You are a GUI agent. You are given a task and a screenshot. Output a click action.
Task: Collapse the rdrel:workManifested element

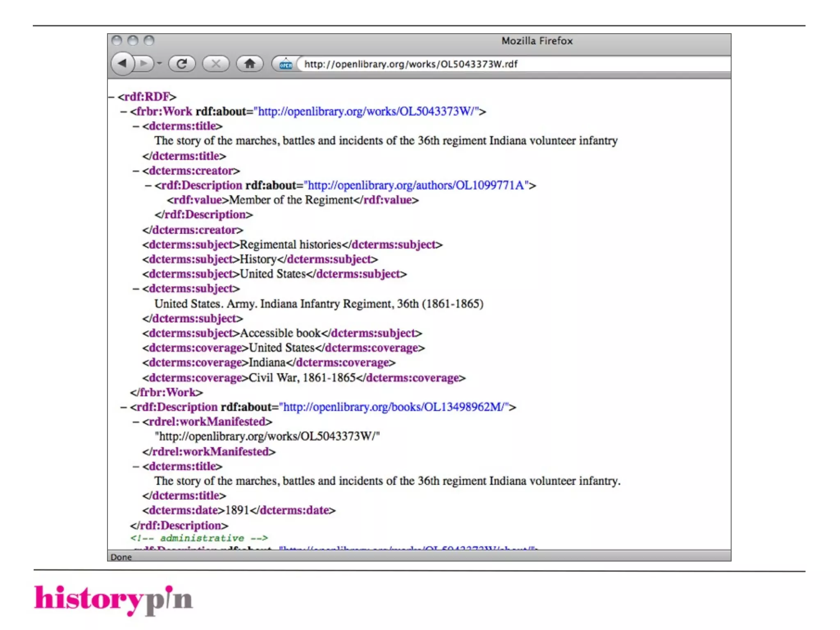pyautogui.click(x=136, y=422)
